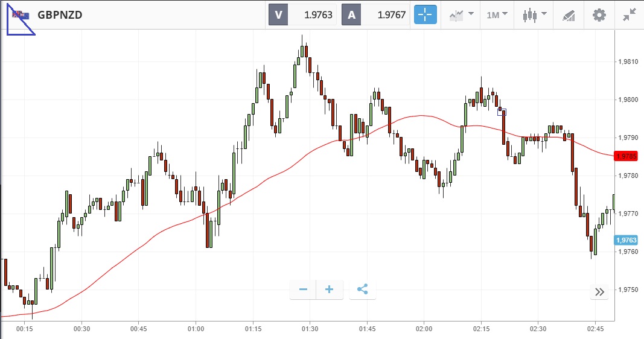This screenshot has height=339, width=644.
Task: Toggle the crosshair cursor tool
Action: (425, 15)
